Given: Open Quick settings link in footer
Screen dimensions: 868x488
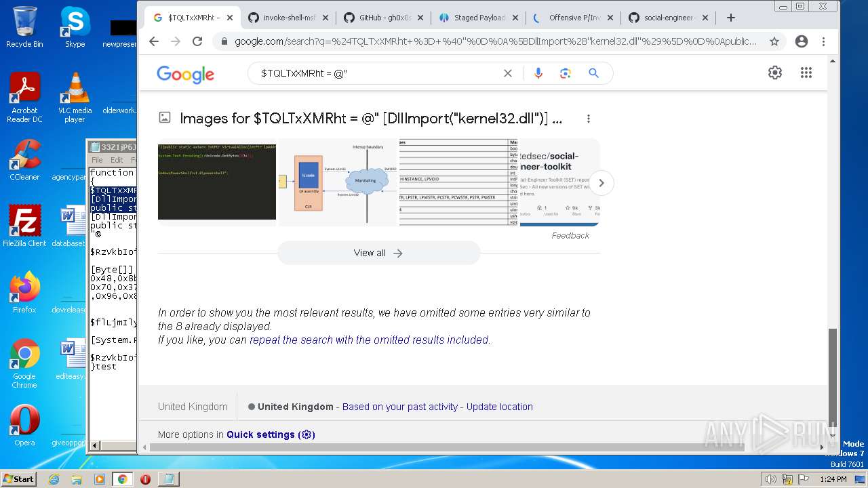Looking at the screenshot, I should (271, 434).
